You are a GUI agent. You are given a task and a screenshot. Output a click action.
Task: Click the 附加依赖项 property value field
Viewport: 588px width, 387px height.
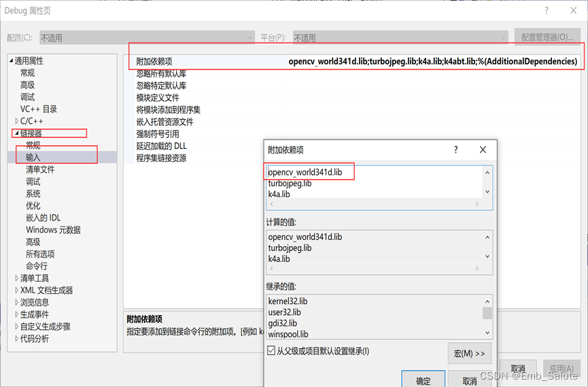coord(433,61)
